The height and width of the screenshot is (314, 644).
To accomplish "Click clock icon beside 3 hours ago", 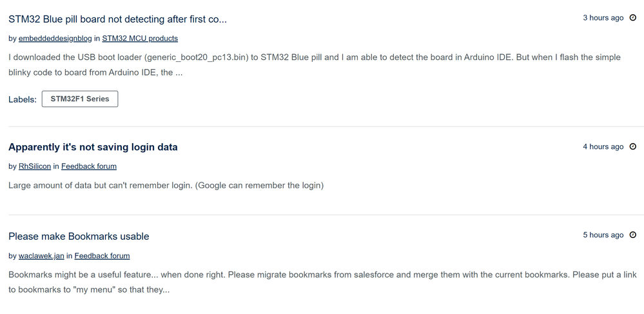I will pos(632,17).
